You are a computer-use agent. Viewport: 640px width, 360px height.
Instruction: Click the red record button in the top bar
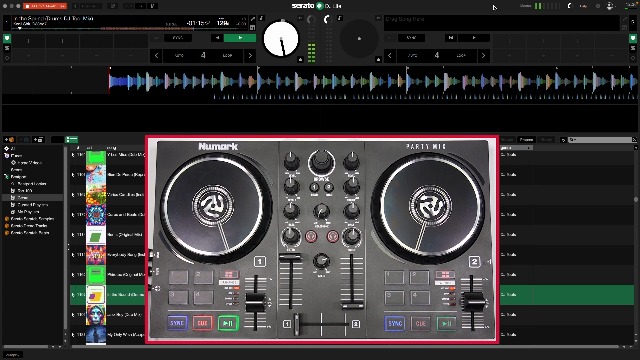pos(44,6)
